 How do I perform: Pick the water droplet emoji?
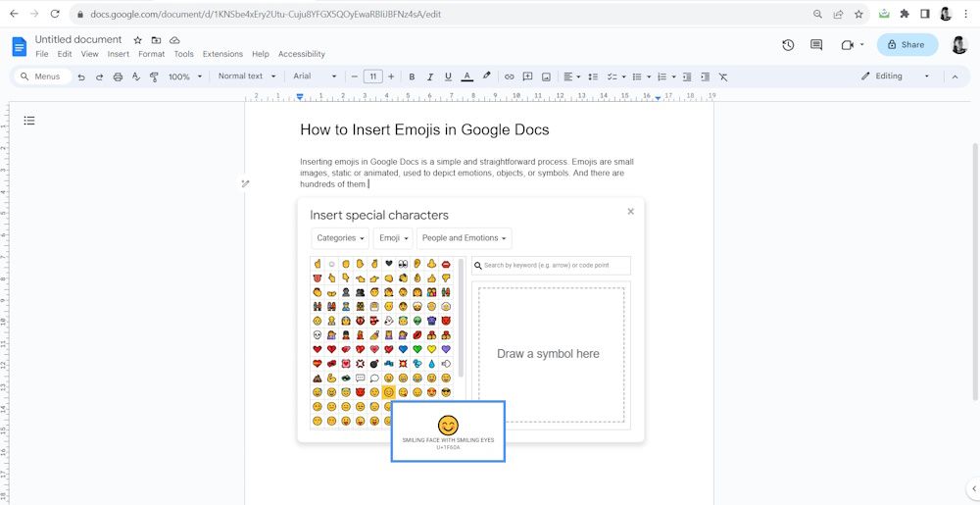431,363
